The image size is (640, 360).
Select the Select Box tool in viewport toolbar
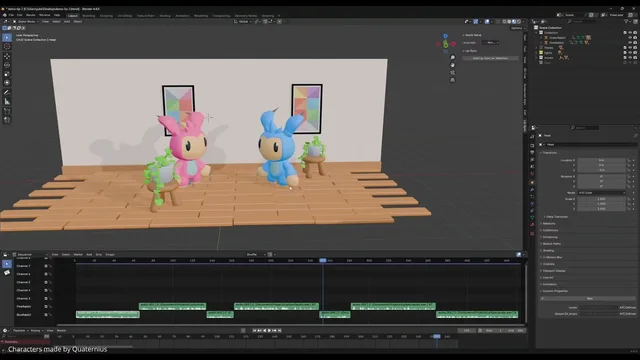(x=7, y=38)
